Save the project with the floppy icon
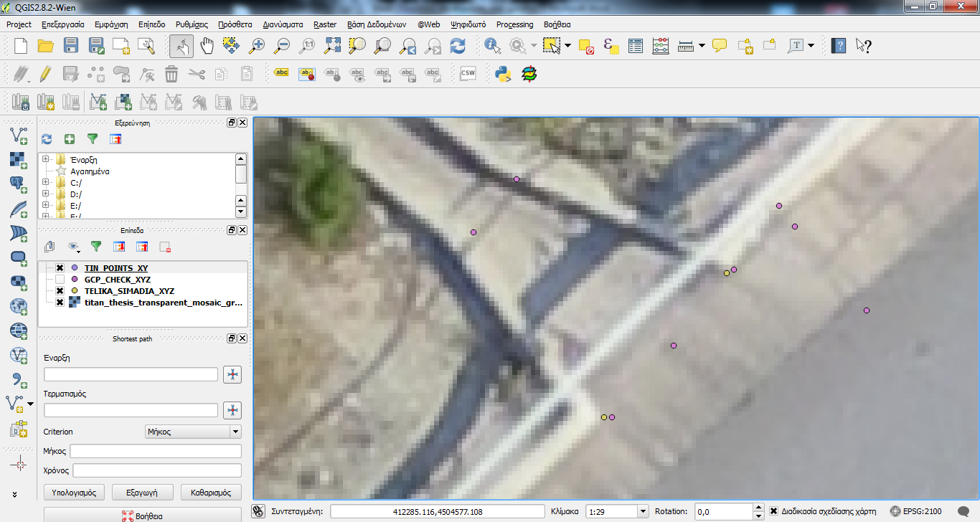 pos(70,46)
